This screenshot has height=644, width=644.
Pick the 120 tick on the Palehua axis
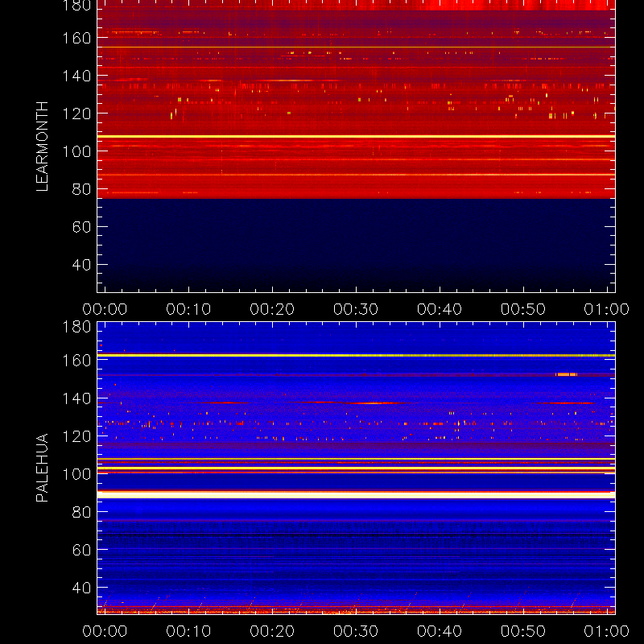point(76,436)
